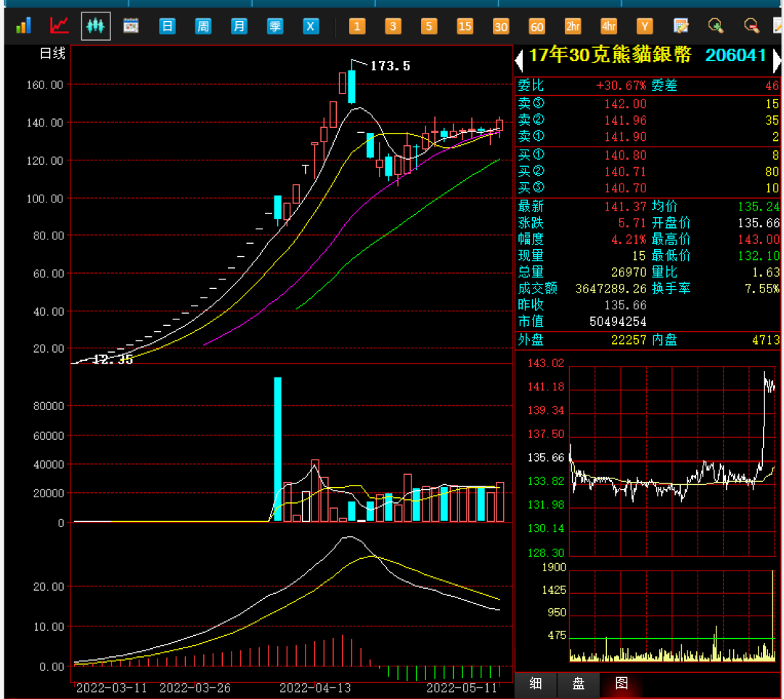Open the calendar icon in toolbar
The width and height of the screenshot is (784, 699).
(x=131, y=25)
